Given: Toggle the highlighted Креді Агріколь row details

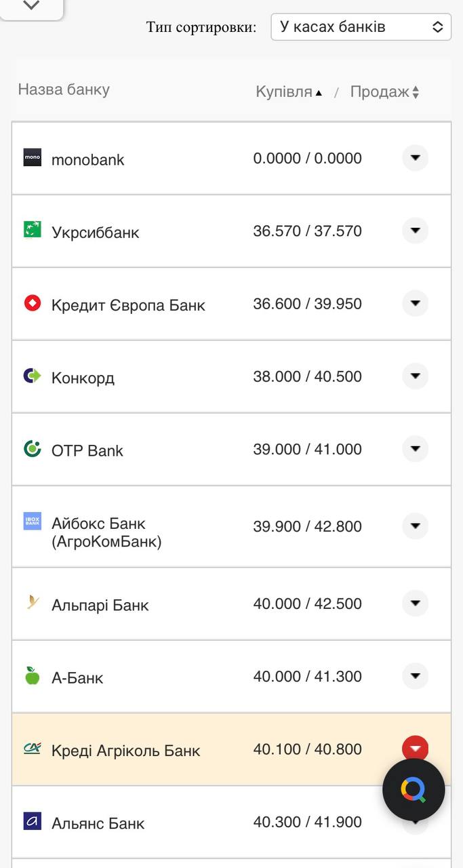Looking at the screenshot, I should (x=415, y=748).
